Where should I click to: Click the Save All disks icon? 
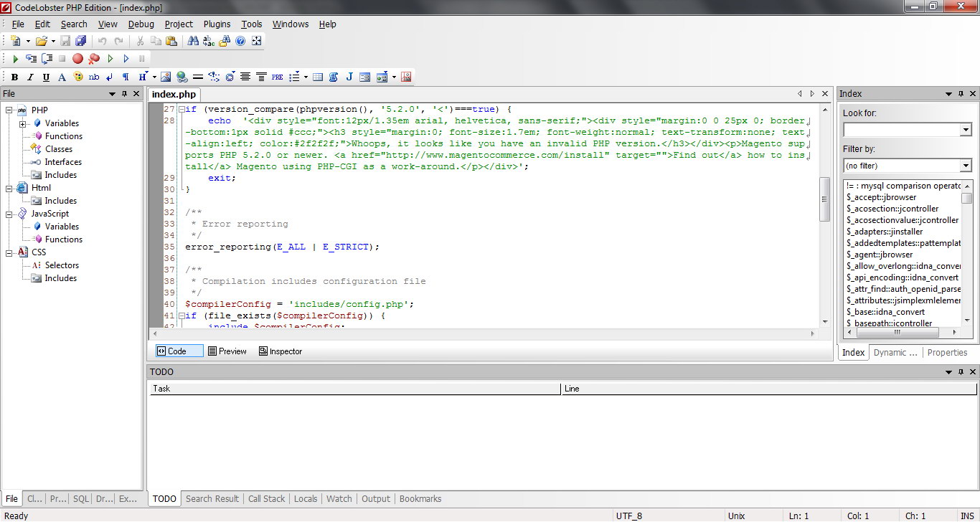[81, 41]
